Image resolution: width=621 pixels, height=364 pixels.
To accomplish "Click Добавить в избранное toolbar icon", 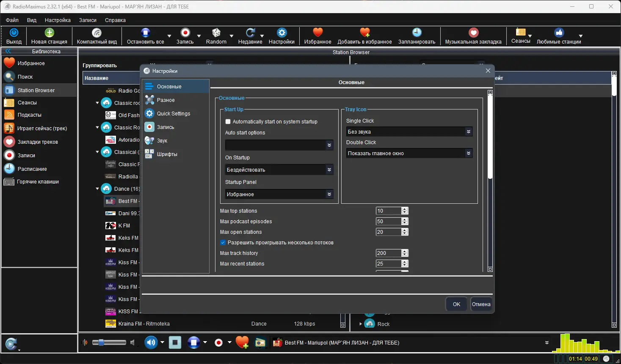I will pos(364,33).
